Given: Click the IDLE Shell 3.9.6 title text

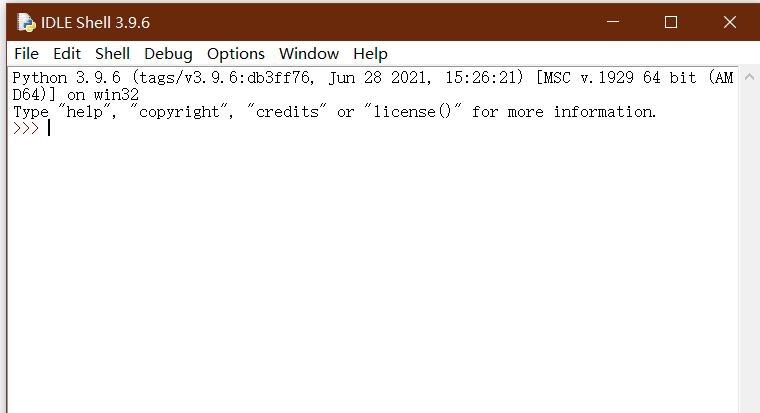Looking at the screenshot, I should tap(95, 23).
